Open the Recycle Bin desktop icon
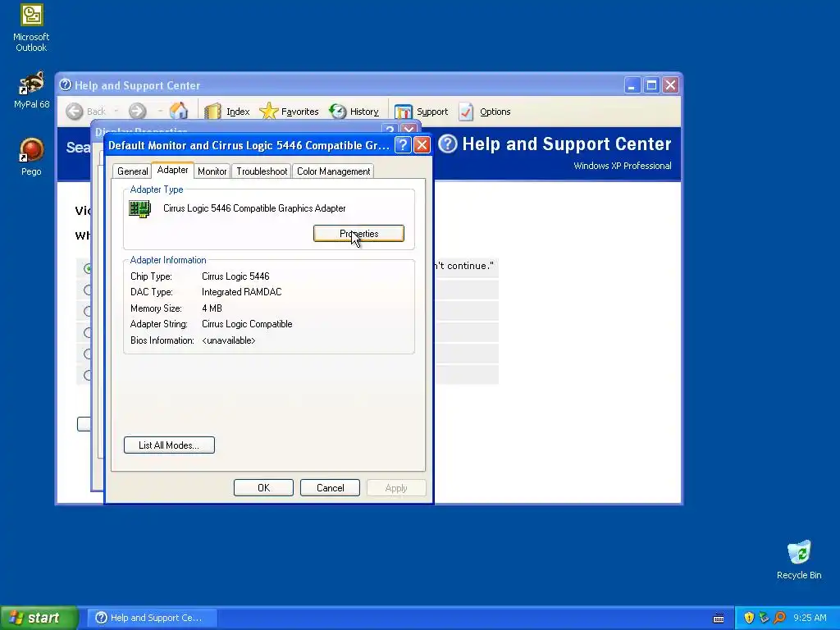This screenshot has height=630, width=840. (x=799, y=559)
